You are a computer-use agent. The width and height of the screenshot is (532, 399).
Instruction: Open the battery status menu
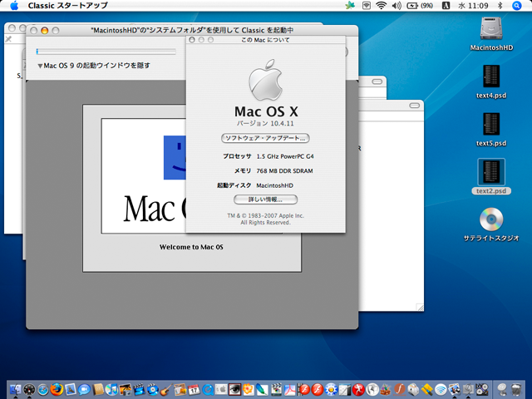coord(419,6)
